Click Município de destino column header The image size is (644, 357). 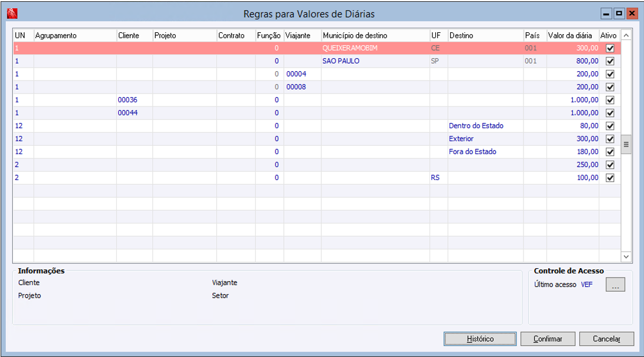(x=375, y=36)
